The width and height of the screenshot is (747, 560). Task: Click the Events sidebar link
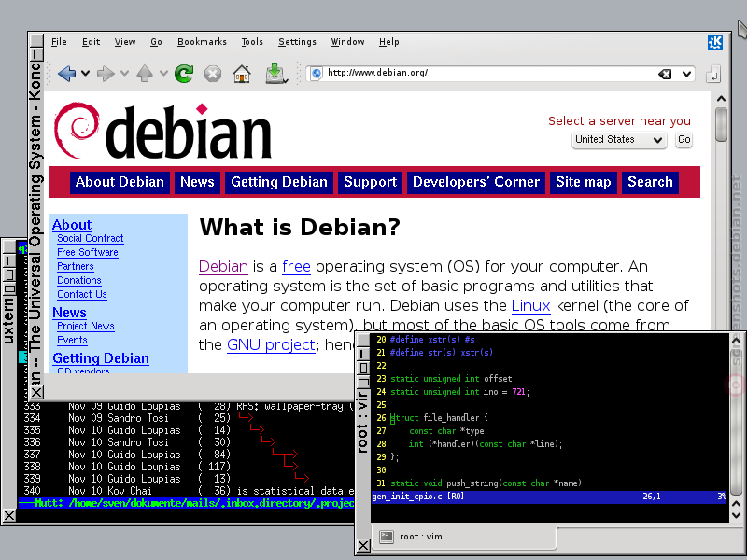click(72, 340)
